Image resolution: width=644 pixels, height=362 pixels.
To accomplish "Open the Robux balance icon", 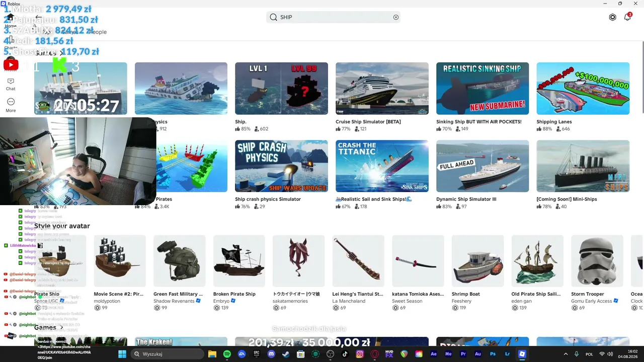I will click(x=612, y=17).
